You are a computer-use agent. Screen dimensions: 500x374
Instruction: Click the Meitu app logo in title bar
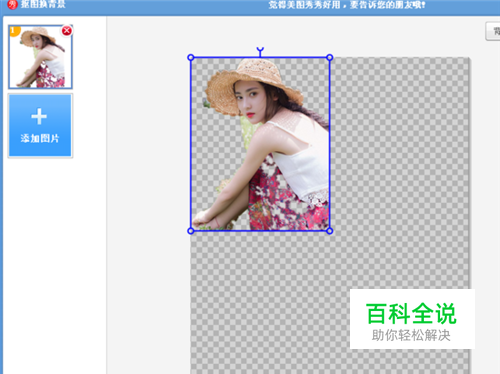(12, 4)
